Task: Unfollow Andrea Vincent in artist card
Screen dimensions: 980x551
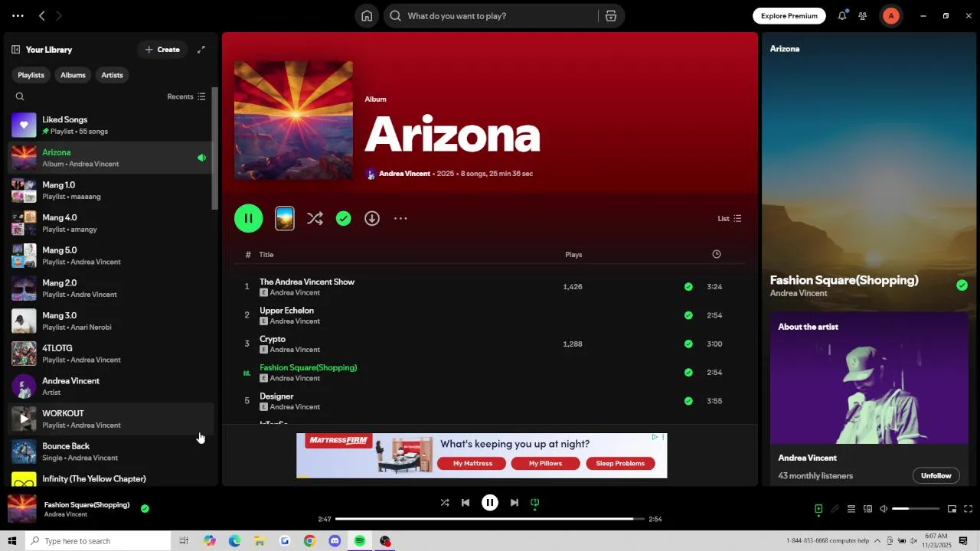Action: tap(936, 475)
